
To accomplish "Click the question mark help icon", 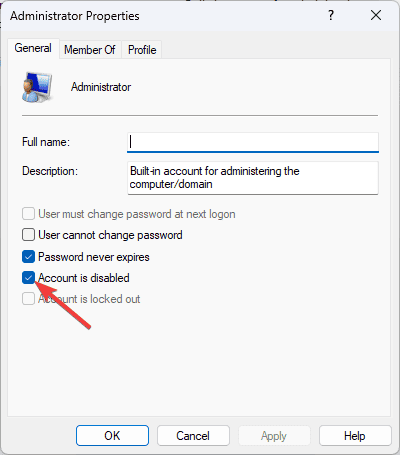I will pyautogui.click(x=331, y=15).
